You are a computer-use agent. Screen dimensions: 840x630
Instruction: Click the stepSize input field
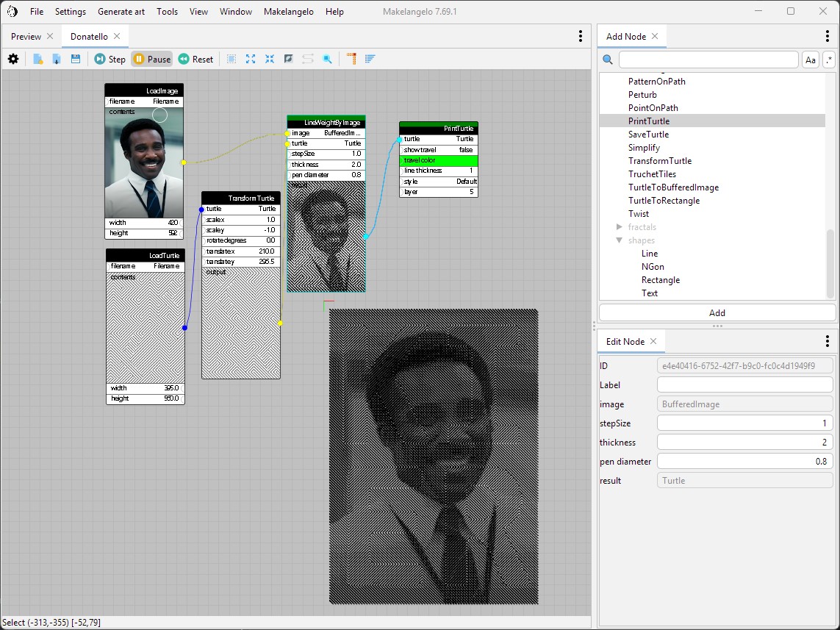744,423
